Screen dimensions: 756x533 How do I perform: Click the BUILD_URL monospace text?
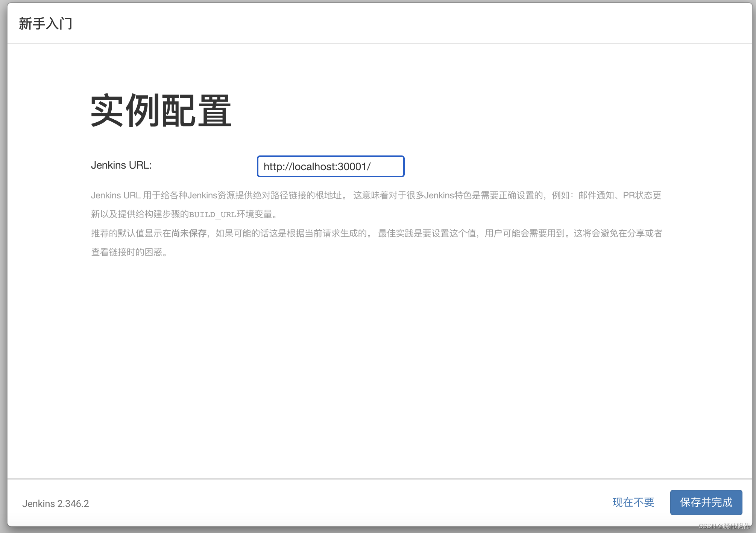(213, 215)
